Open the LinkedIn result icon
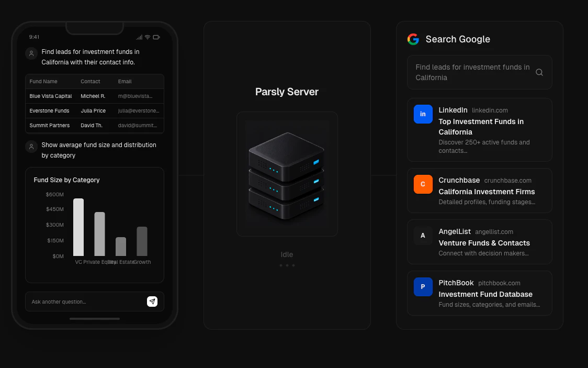 pyautogui.click(x=423, y=114)
